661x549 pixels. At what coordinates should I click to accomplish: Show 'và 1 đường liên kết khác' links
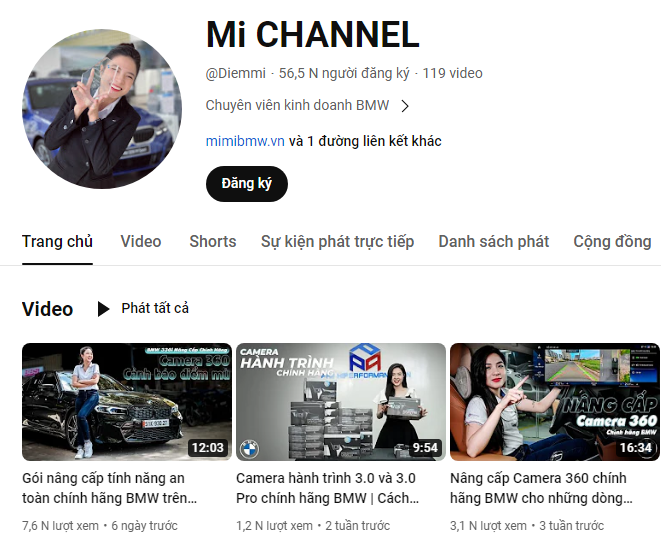pos(365,141)
